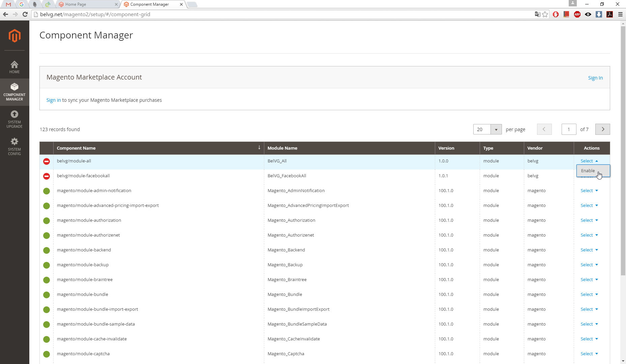
Task: Open Select dropdown for magento/module-backup
Action: (589, 265)
